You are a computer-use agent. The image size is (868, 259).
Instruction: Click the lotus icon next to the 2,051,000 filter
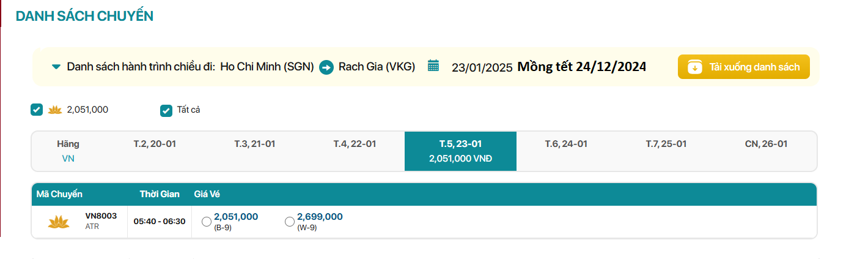[x=55, y=110]
